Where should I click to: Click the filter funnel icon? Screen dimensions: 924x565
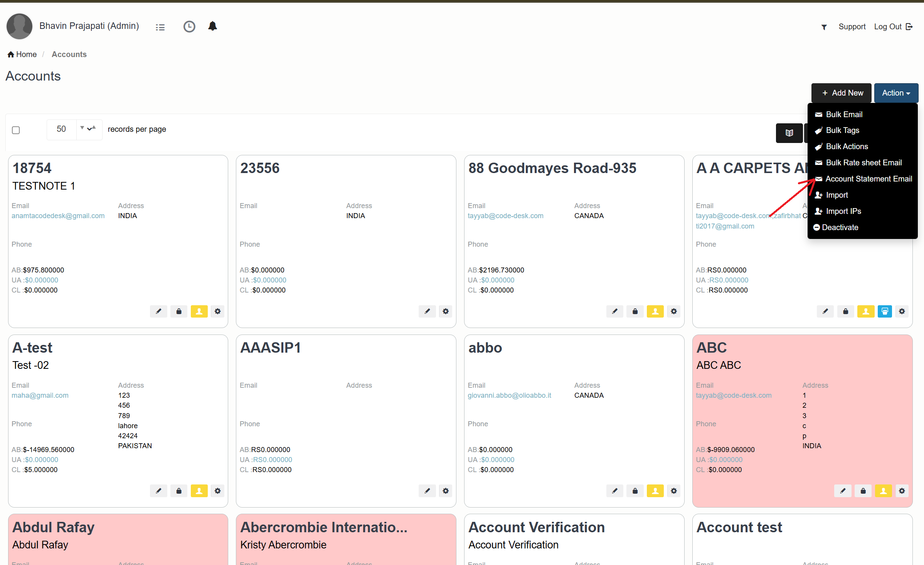(x=824, y=27)
